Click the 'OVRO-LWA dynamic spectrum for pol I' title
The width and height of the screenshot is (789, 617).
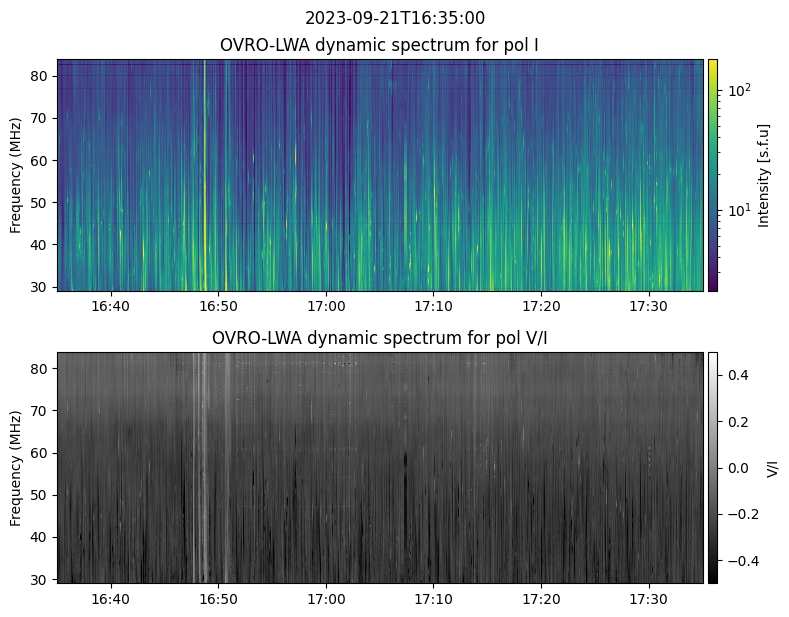point(380,45)
